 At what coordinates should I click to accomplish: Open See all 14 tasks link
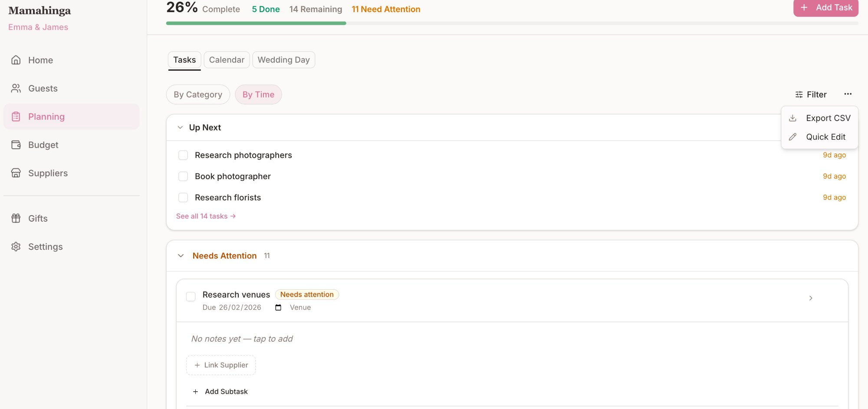pyautogui.click(x=206, y=216)
